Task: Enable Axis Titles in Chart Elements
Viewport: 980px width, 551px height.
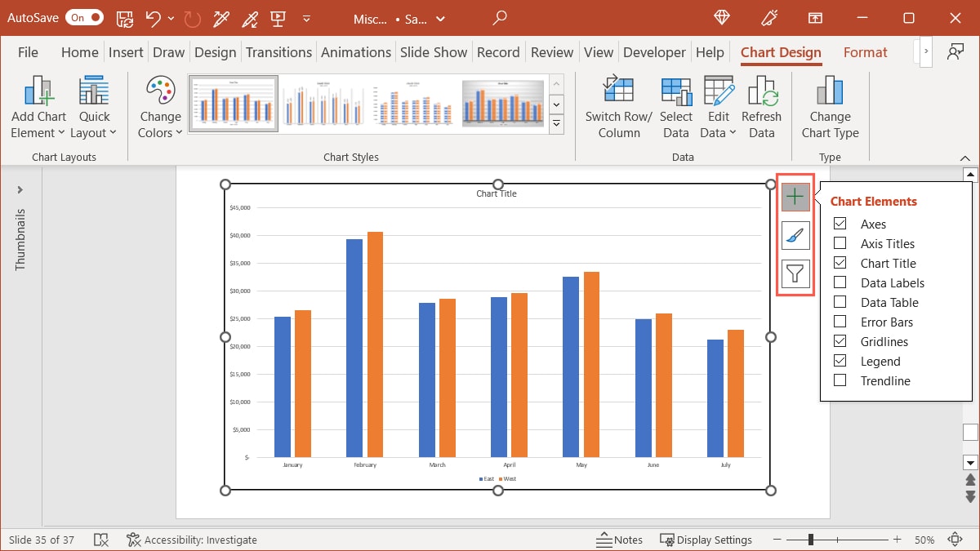Action: pos(840,243)
